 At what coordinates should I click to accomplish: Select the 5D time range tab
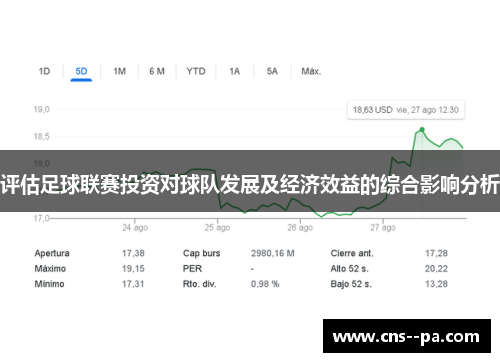tap(81, 71)
